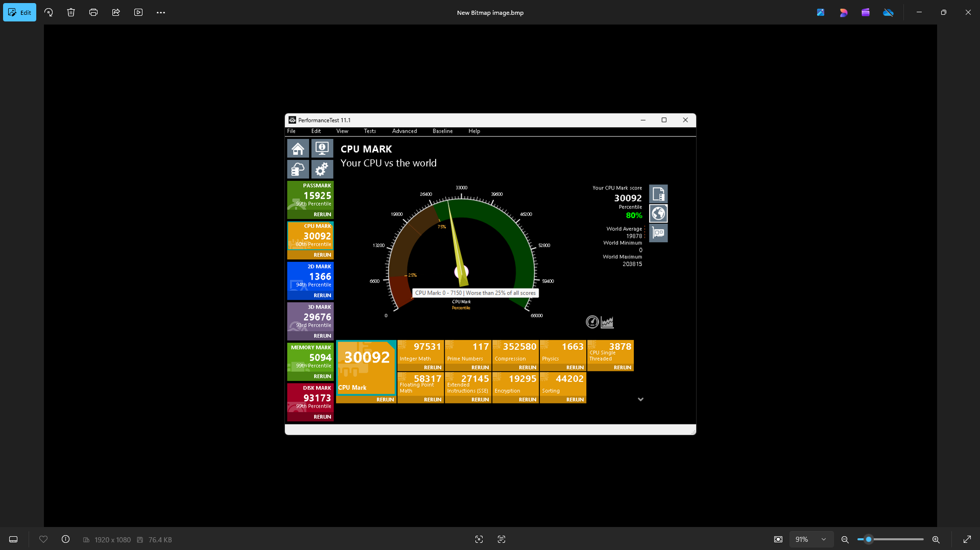
Task: Share the image via the share icon
Action: coord(116,12)
